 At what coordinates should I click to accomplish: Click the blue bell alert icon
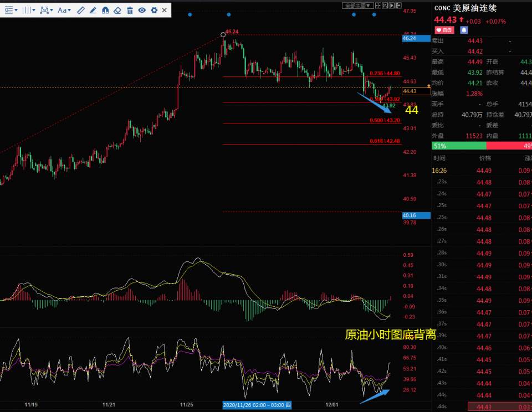[x=464, y=30]
